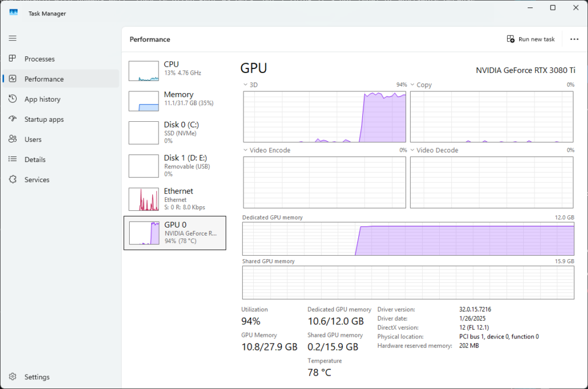Click the Video Encode graph area
588x389 pixels.
[324, 182]
